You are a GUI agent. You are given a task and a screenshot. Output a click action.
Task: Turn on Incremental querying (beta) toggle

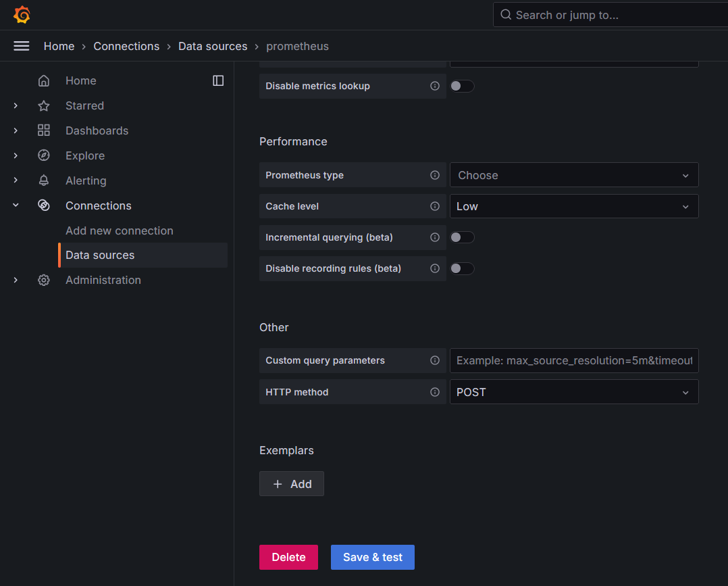[x=462, y=237]
